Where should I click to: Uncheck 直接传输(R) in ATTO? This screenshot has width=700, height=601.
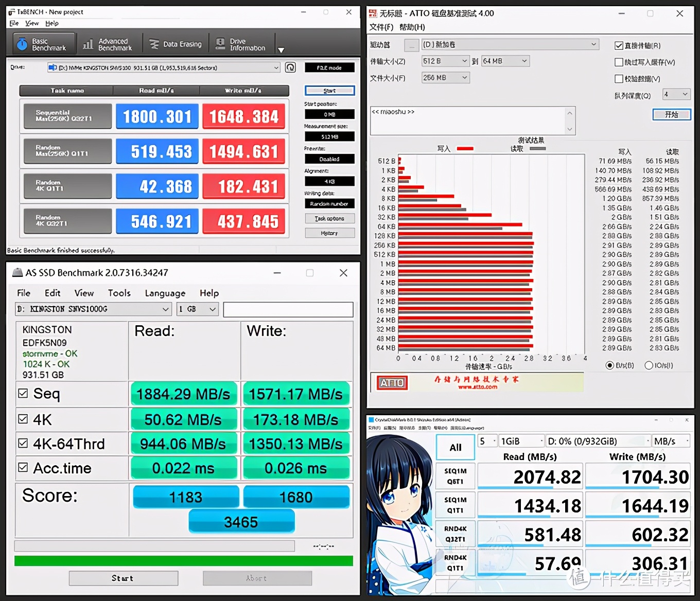point(619,46)
